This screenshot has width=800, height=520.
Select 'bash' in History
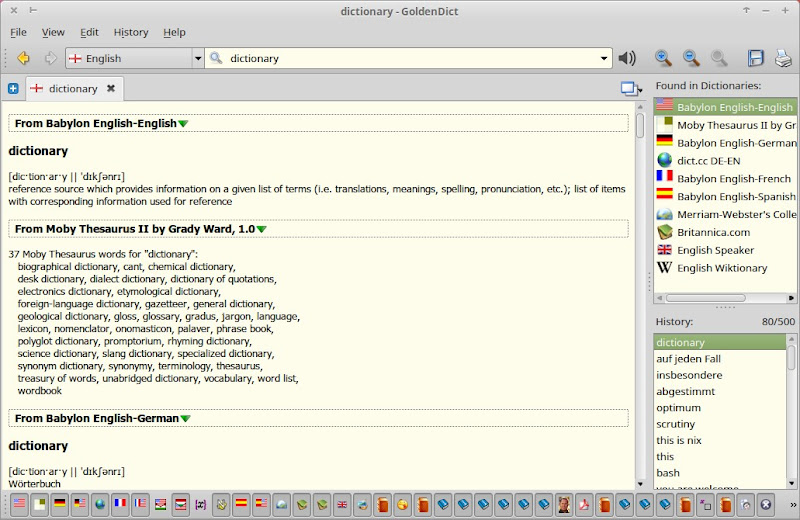[x=720, y=473]
